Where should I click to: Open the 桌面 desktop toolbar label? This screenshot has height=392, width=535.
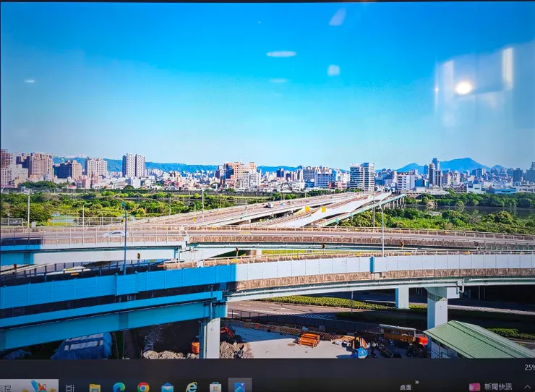click(406, 388)
